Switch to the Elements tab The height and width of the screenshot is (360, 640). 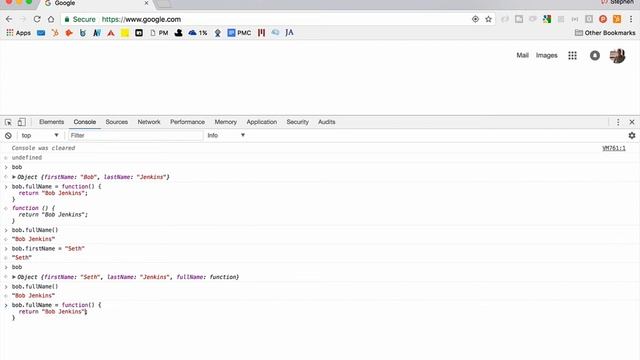(x=51, y=122)
